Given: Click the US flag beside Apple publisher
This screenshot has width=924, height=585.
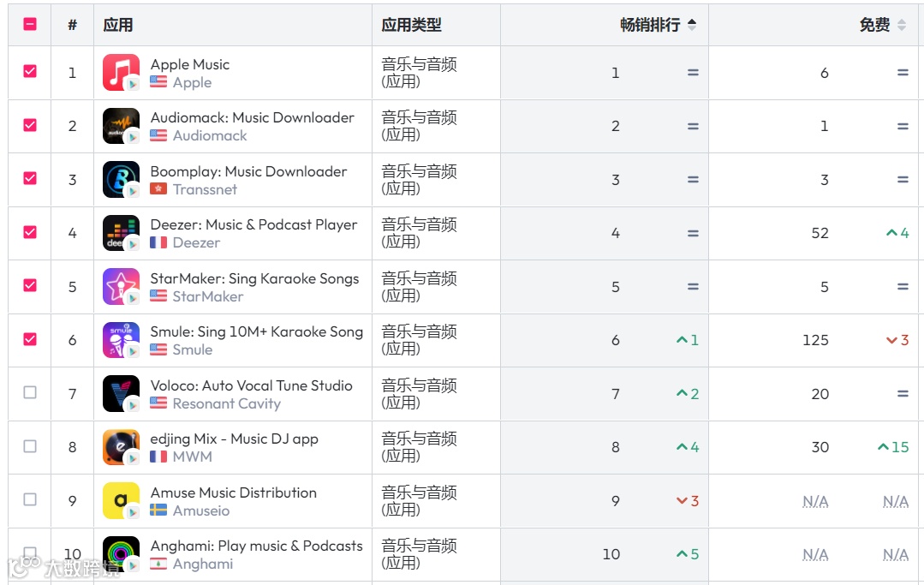Looking at the screenshot, I should tap(158, 82).
